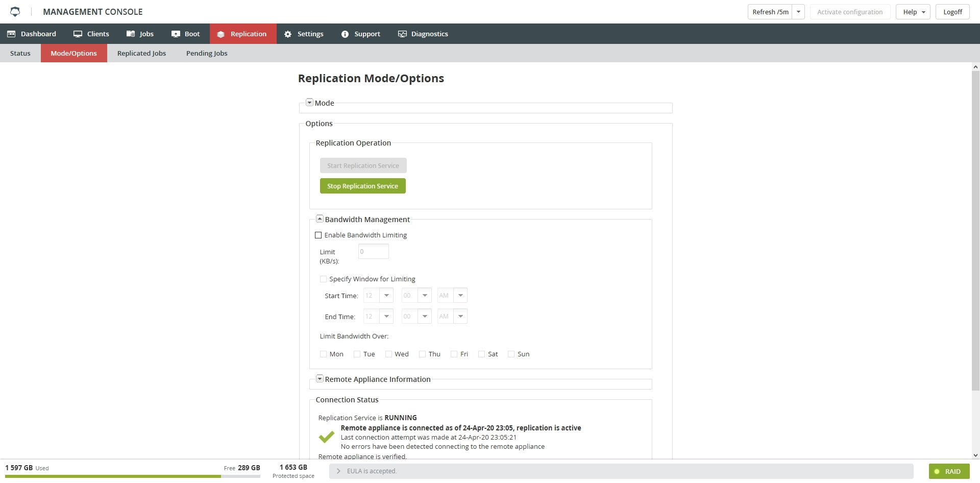This screenshot has width=980, height=483.
Task: Open the Refresh interval dropdown arrow
Action: pyautogui.click(x=798, y=12)
